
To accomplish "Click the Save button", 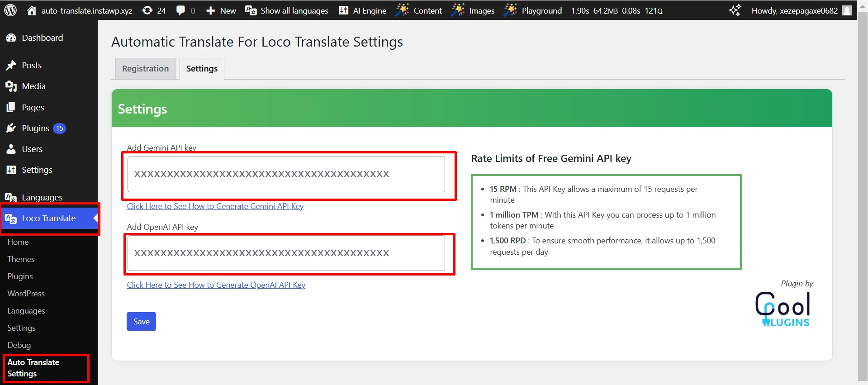I will point(141,322).
